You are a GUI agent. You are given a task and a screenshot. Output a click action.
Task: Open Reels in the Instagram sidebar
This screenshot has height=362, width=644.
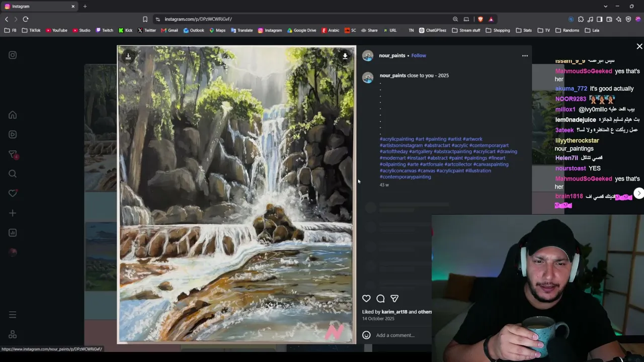[13, 135]
